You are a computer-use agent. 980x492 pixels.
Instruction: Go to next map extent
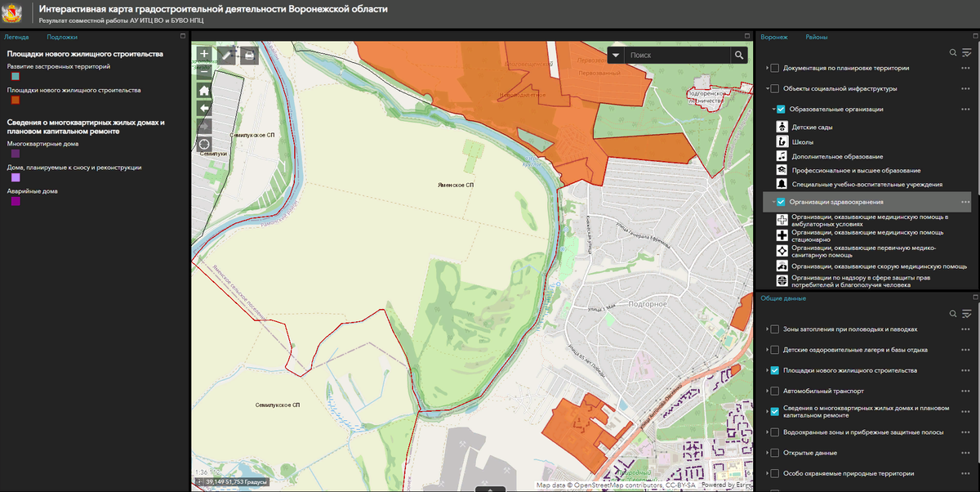(x=204, y=126)
